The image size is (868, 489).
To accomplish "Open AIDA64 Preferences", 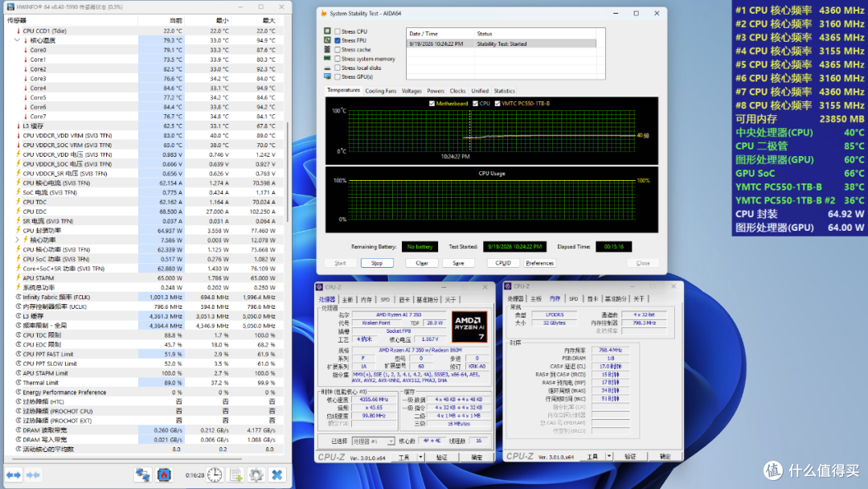I will [x=540, y=263].
